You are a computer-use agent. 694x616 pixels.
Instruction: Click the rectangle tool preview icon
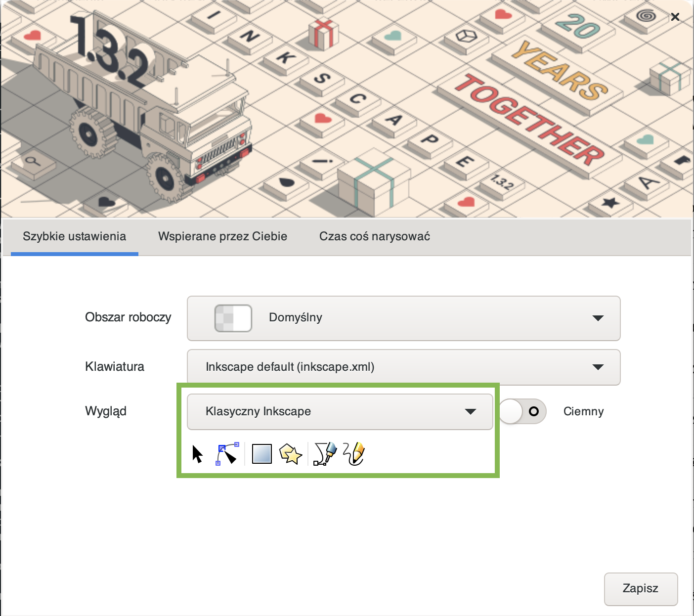click(x=261, y=454)
